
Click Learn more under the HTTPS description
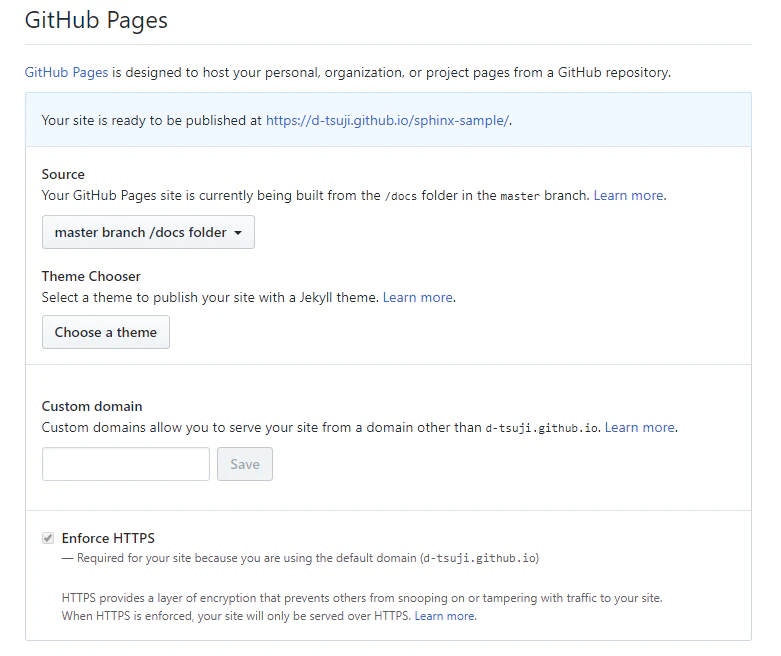click(x=445, y=616)
